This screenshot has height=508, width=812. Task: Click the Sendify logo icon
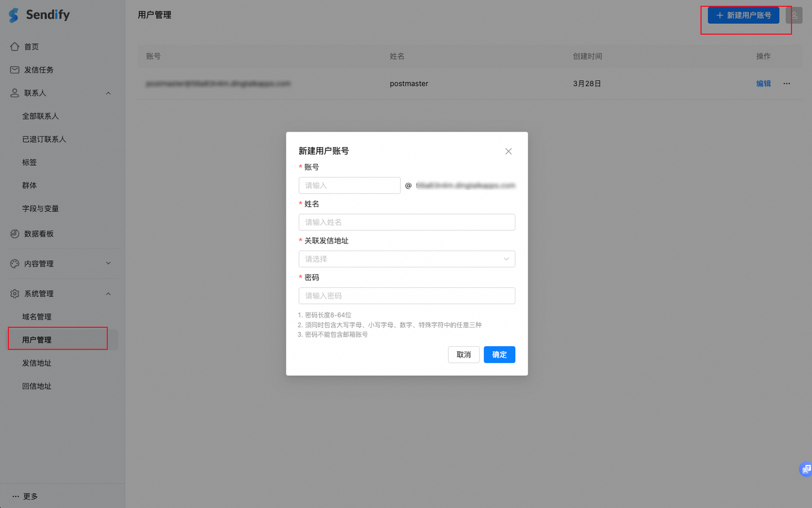click(14, 15)
